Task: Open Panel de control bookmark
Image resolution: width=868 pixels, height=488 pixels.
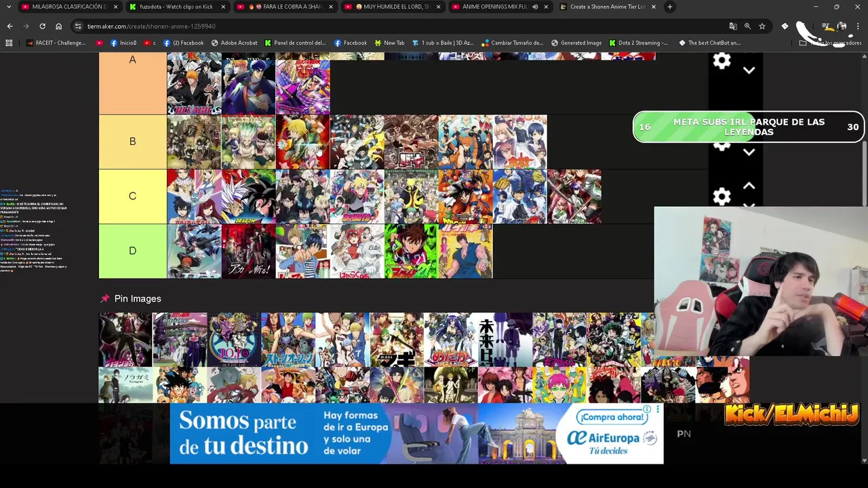Action: (295, 43)
